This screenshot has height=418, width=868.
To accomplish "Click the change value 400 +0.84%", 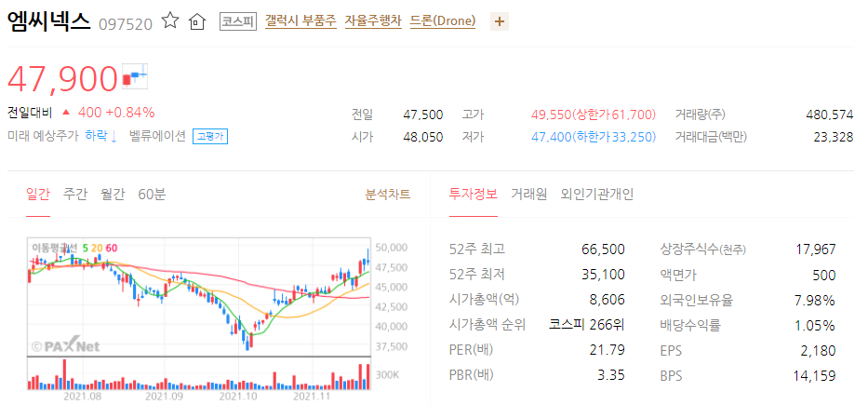I will (116, 113).
